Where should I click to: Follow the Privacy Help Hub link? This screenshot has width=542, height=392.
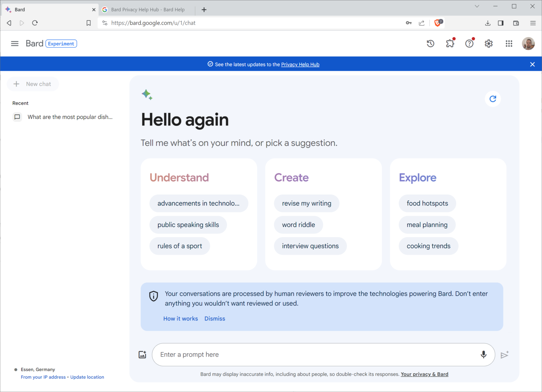300,65
